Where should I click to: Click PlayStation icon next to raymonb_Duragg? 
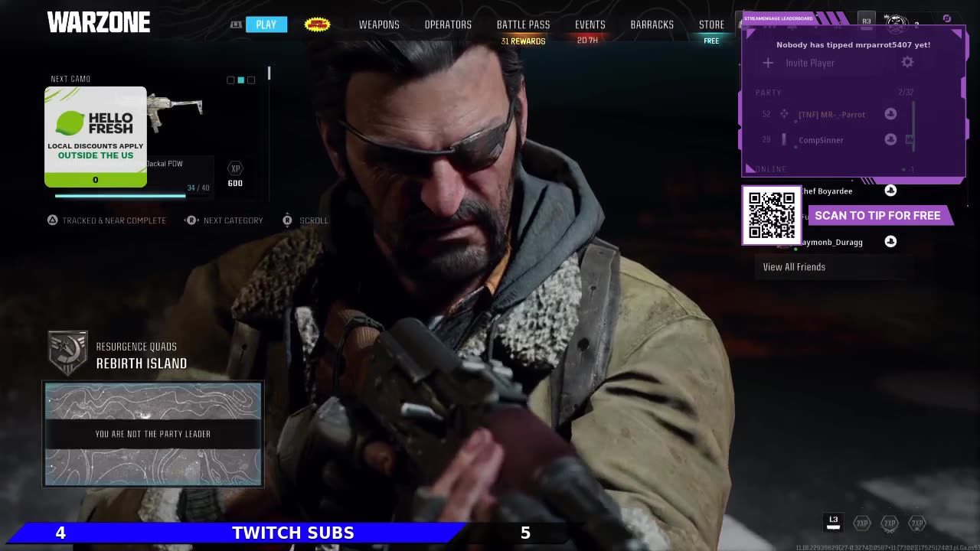(x=890, y=242)
